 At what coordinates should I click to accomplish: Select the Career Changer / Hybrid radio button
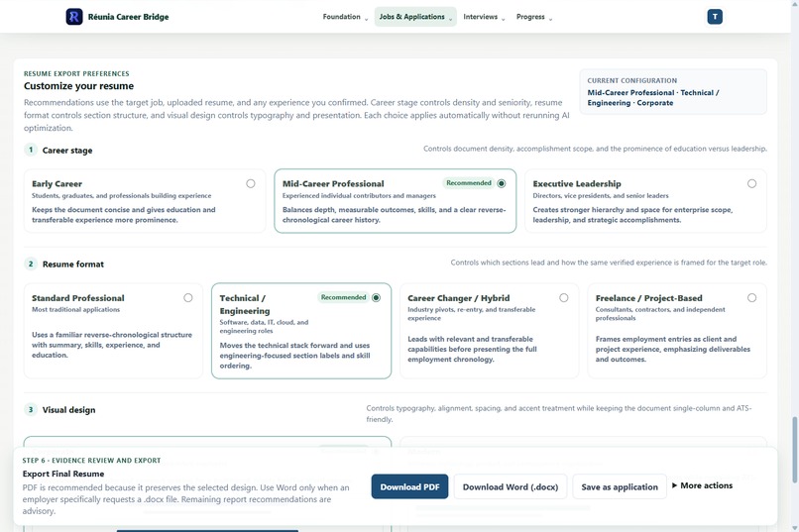click(x=564, y=298)
